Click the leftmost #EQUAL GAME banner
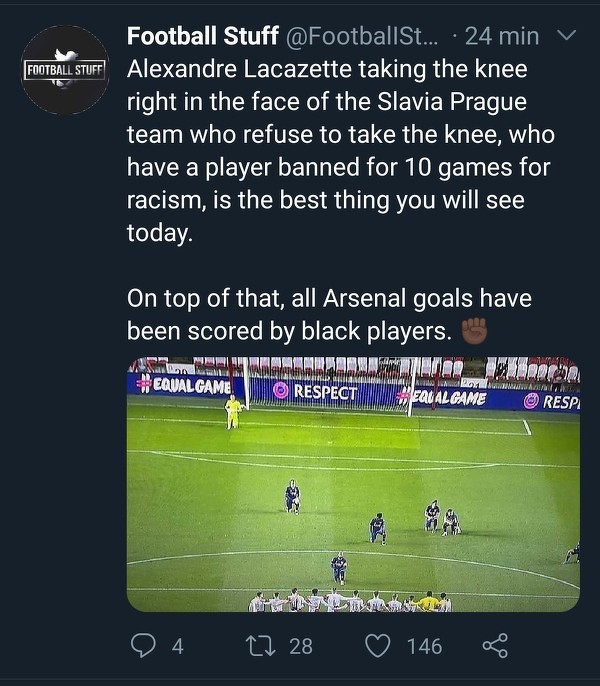Viewport: 600px width, 686px height. pyautogui.click(x=185, y=387)
